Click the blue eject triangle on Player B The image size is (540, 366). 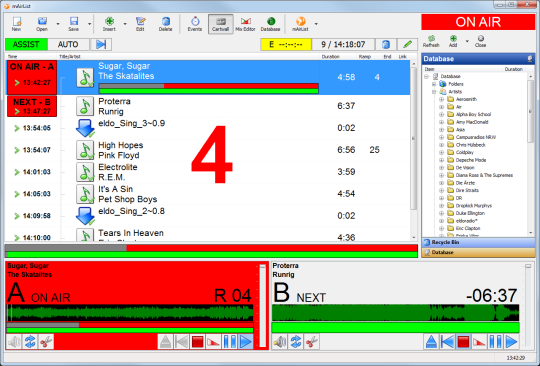tap(431, 342)
